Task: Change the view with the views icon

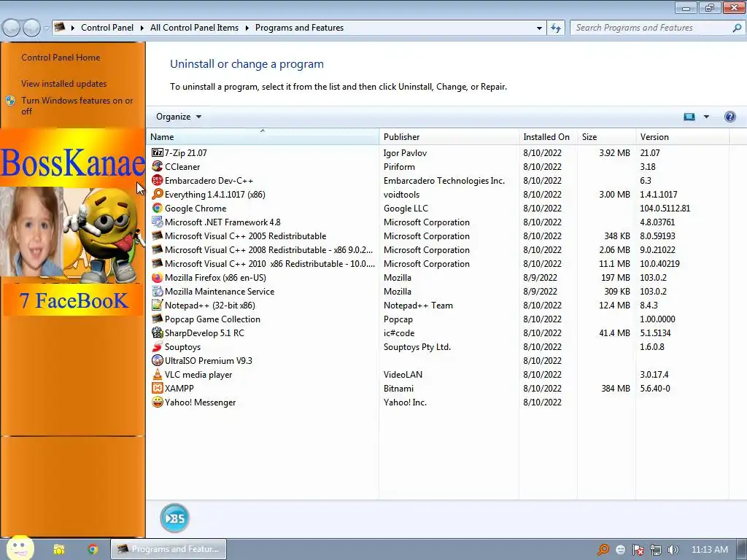Action: [689, 117]
